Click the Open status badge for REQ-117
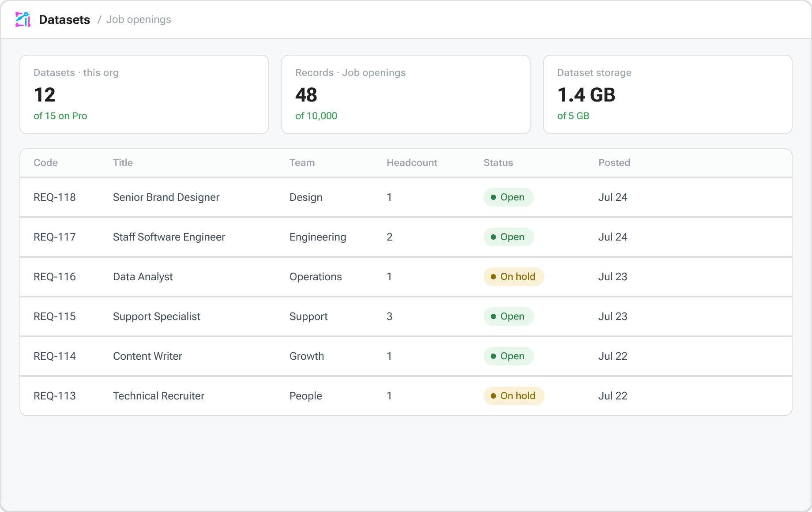 click(x=508, y=237)
